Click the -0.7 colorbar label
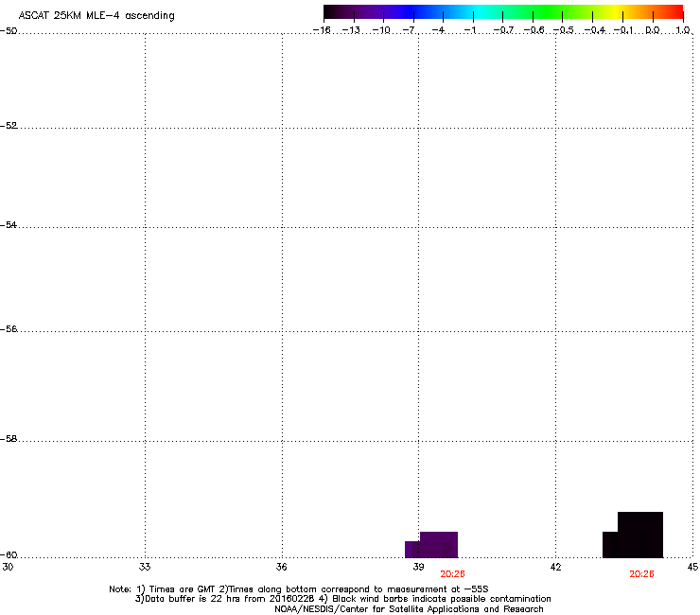Viewport: 700px width, 615px height. tap(503, 30)
